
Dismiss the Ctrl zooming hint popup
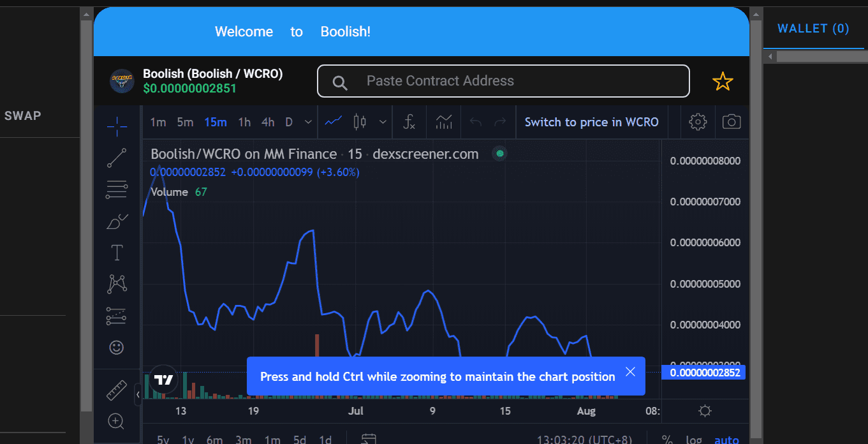point(630,372)
